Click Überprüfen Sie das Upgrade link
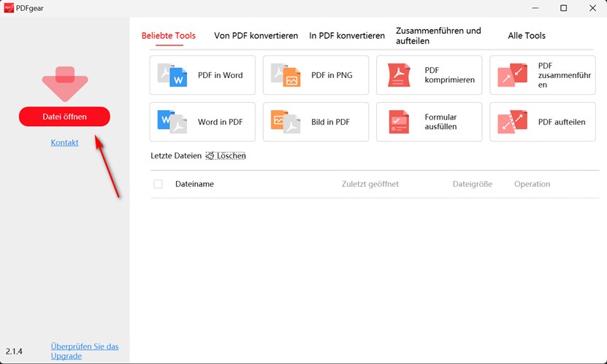Screen dimensions: 607x364 coord(85,351)
